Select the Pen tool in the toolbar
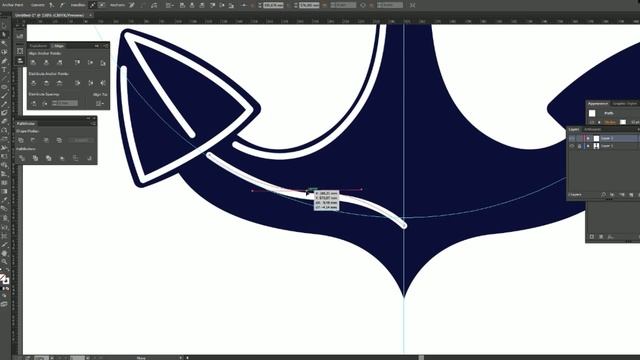The image size is (640, 360). [4, 61]
